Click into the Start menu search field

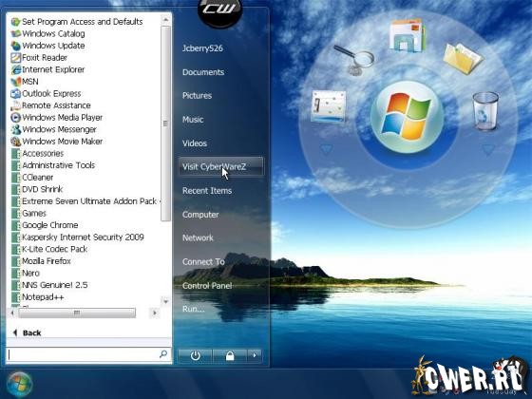coord(84,354)
